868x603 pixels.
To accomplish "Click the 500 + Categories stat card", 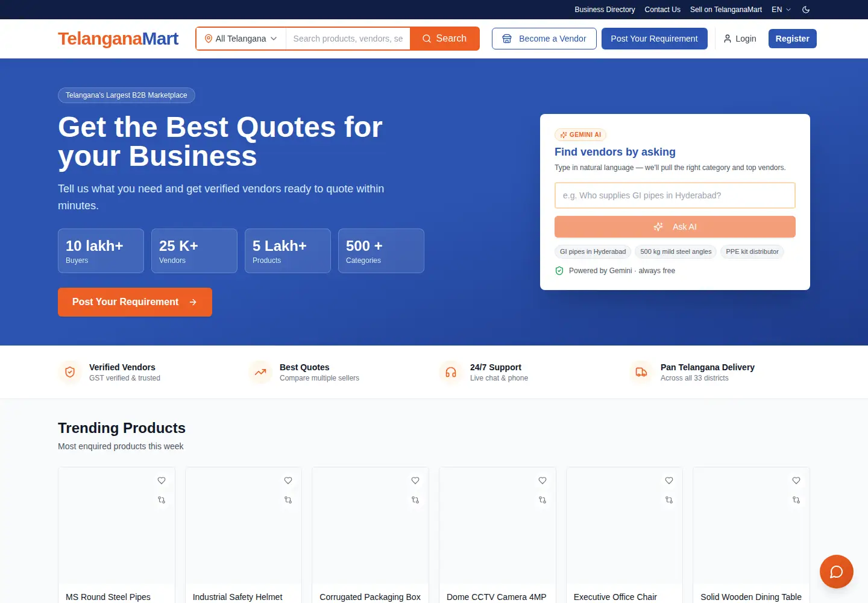I will (381, 251).
